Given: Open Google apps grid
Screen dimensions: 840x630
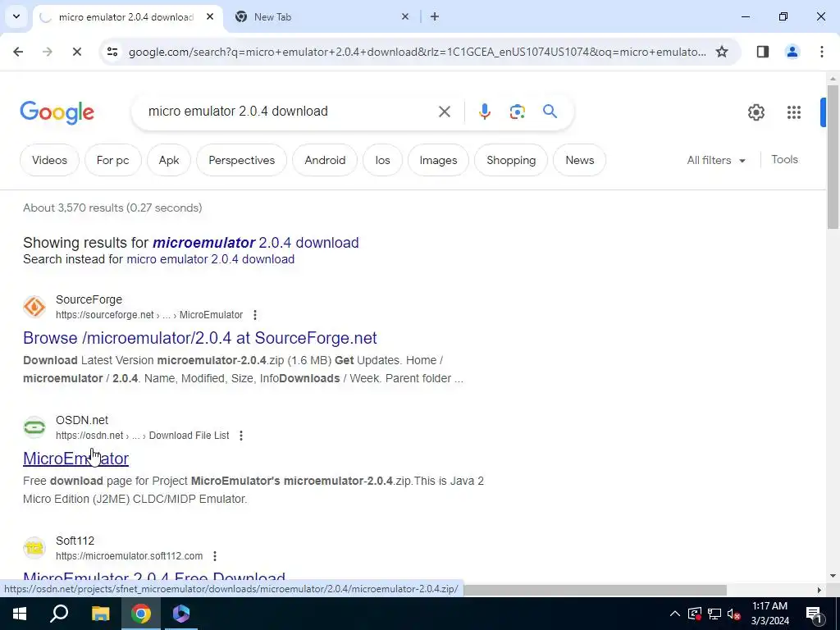Looking at the screenshot, I should [x=793, y=112].
